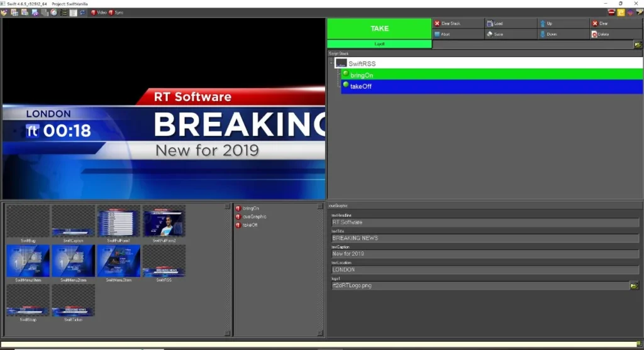Click the textTitle field BREAKING NEWS
This screenshot has height=350, width=644.
pyautogui.click(x=485, y=238)
